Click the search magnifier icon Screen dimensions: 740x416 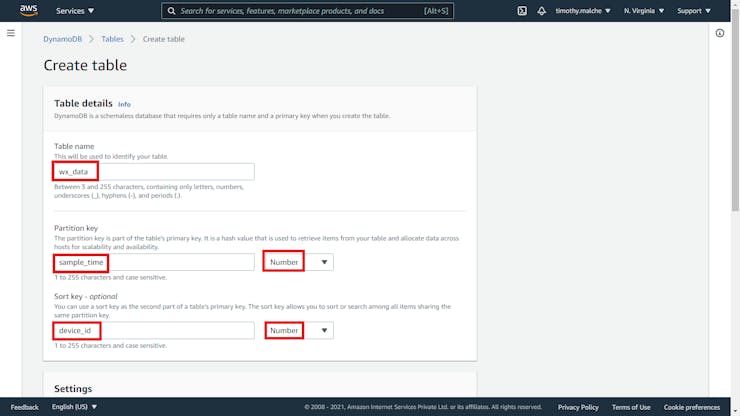point(172,11)
